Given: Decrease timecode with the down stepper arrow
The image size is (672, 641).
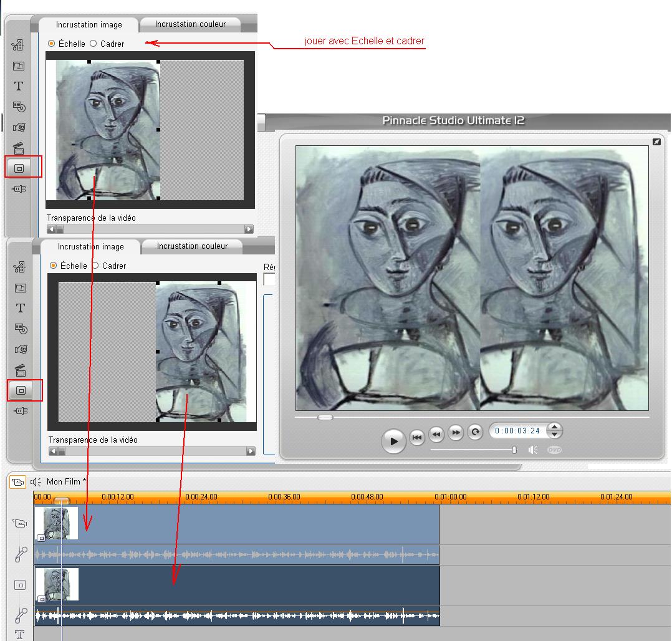Looking at the screenshot, I should tap(555, 435).
